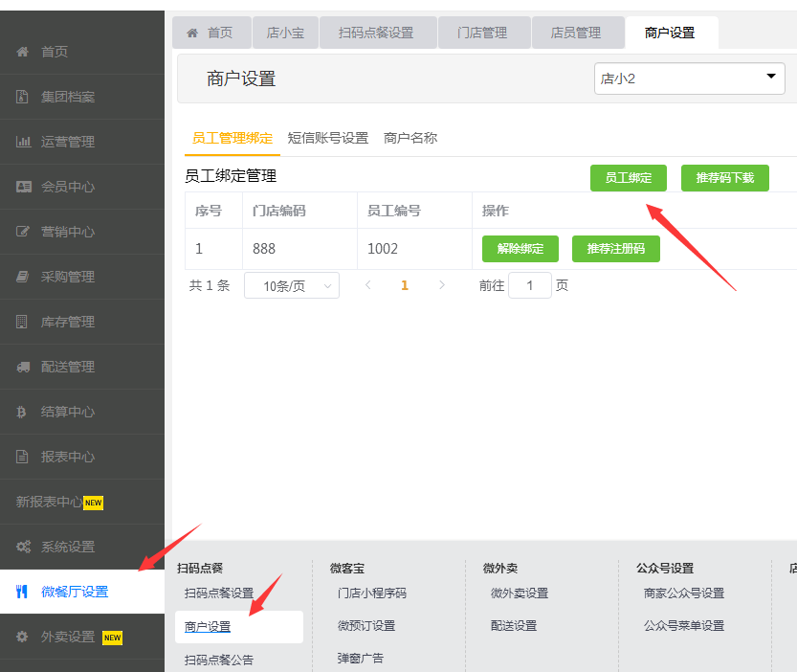
Task: Open the 门店小程序码 link
Action: (x=372, y=594)
